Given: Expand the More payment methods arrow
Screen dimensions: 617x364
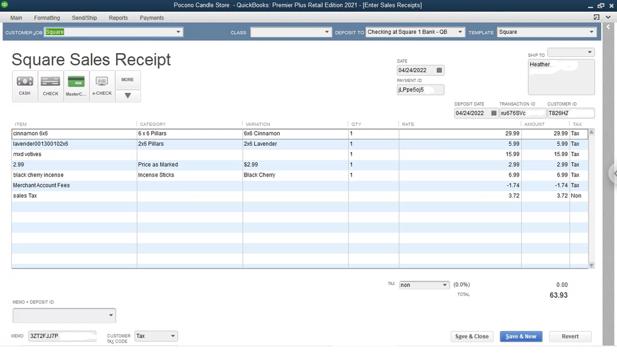Looking at the screenshot, I should (x=128, y=96).
